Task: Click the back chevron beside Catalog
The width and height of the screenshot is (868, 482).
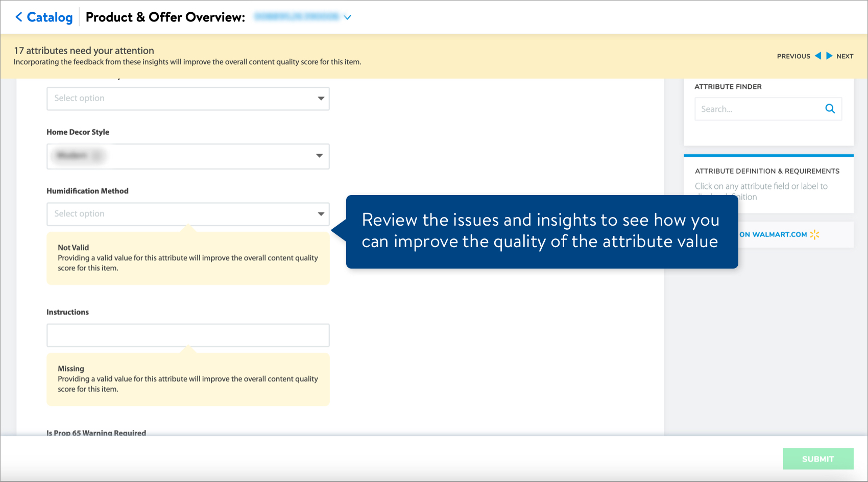Action: 19,17
